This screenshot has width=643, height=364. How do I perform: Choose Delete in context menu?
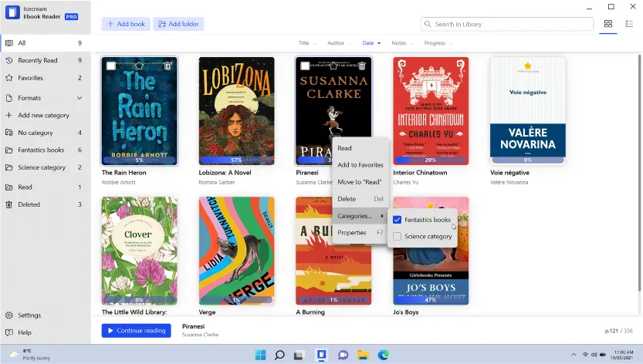click(360, 199)
